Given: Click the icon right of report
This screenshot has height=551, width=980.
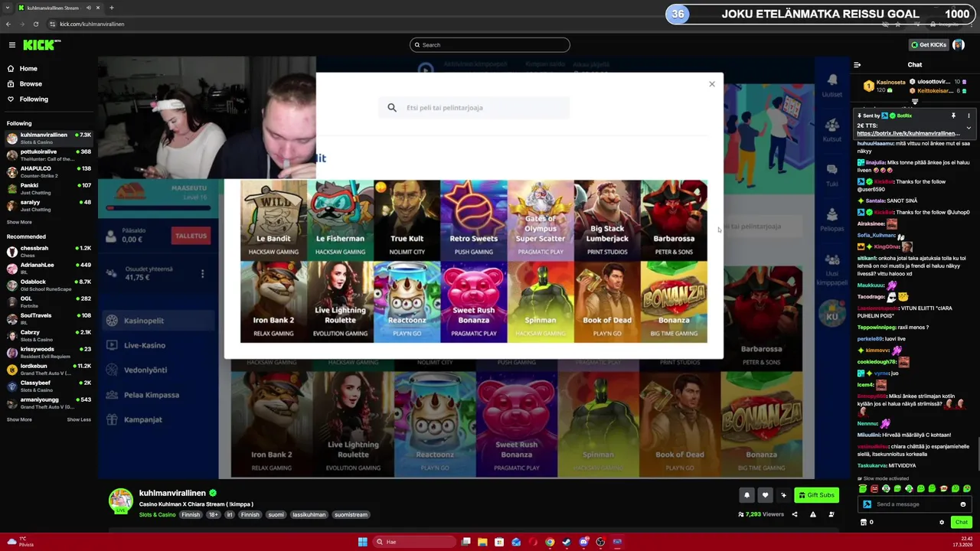Looking at the screenshot, I should click(x=831, y=514).
